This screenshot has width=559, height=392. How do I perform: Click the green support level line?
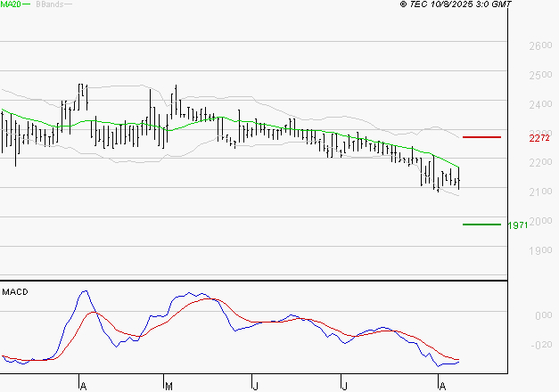481,225
